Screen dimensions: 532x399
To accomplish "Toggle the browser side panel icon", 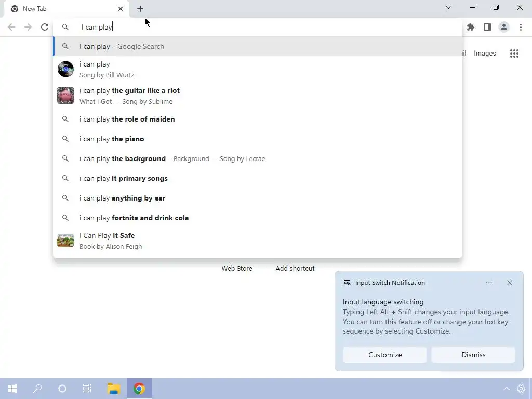I will 487,27.
